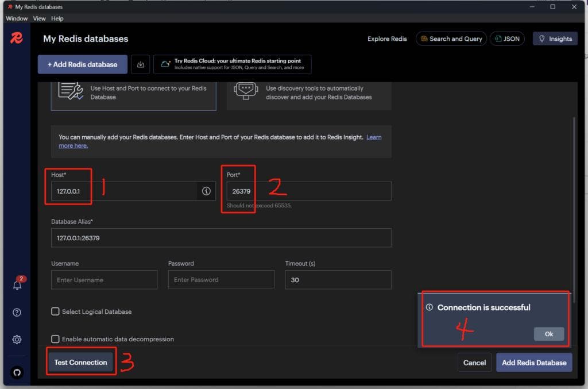Click the Port input field
The width and height of the screenshot is (588, 389).
(308, 191)
